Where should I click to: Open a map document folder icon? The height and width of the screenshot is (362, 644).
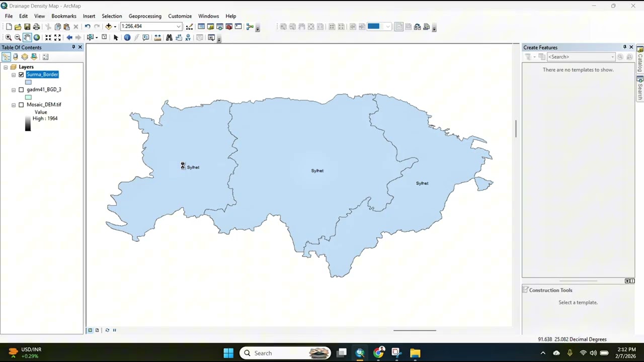pyautogui.click(x=18, y=26)
